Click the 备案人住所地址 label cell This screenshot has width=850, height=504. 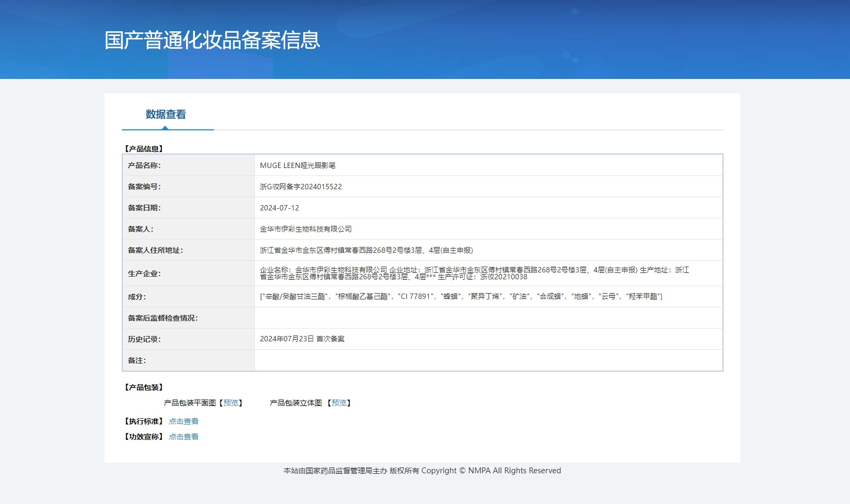(189, 250)
